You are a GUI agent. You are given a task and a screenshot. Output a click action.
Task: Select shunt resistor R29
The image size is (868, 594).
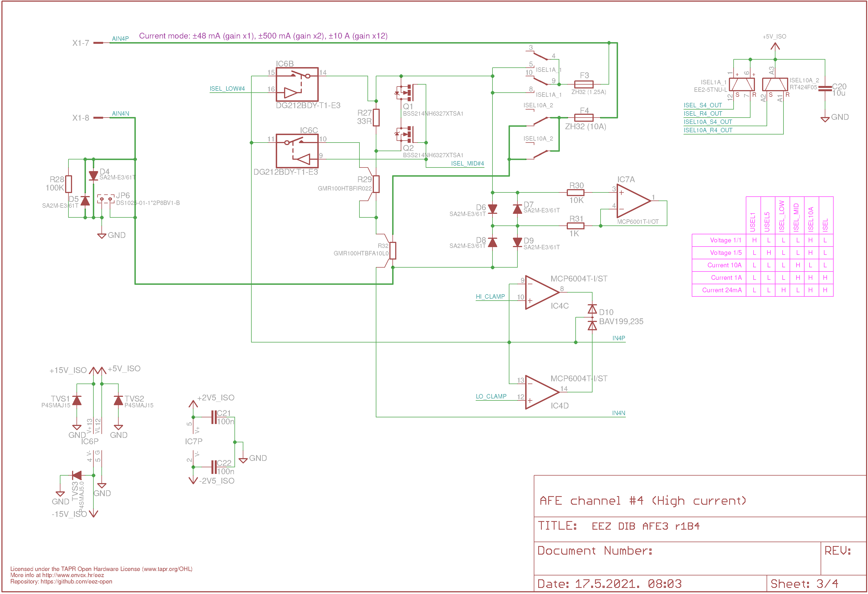pos(376,184)
